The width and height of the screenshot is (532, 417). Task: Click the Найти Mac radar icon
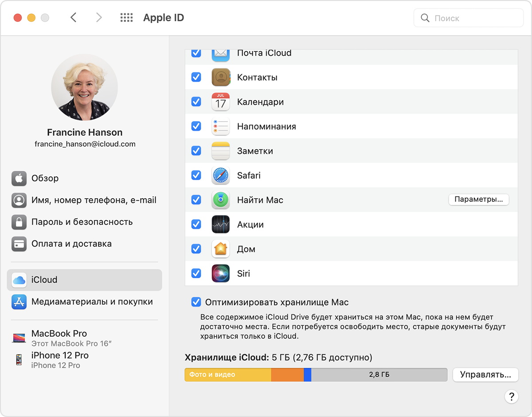click(220, 200)
